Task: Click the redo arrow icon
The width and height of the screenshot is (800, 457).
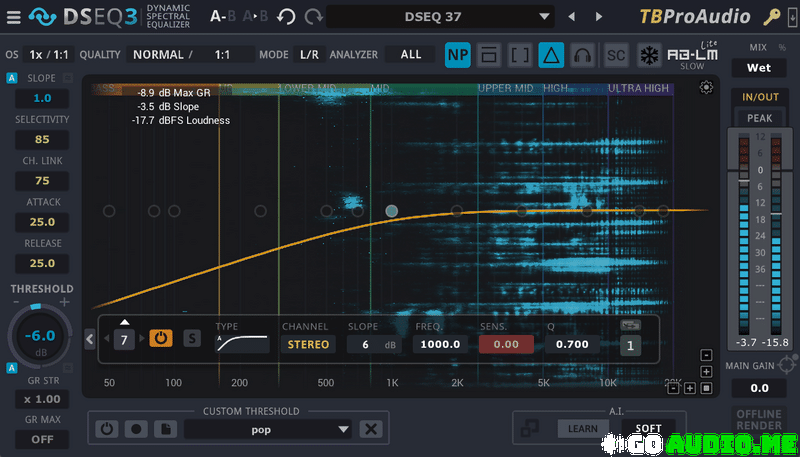Action: point(313,17)
